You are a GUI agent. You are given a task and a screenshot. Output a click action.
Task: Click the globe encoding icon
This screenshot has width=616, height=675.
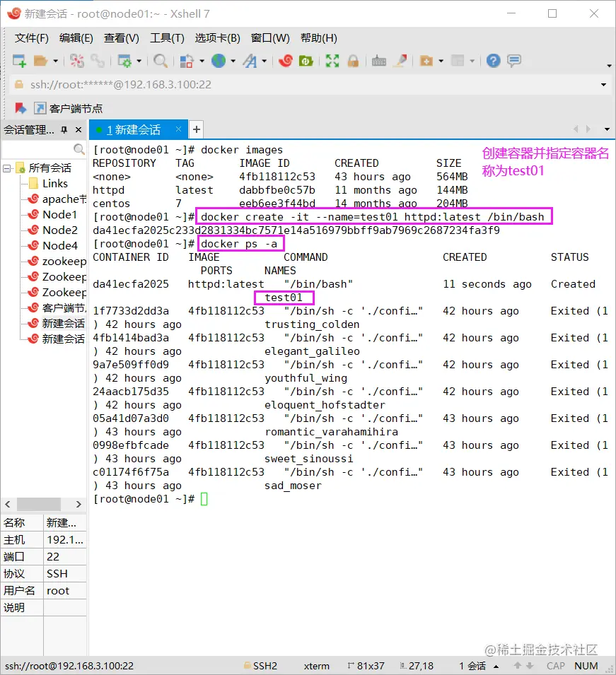(x=219, y=61)
